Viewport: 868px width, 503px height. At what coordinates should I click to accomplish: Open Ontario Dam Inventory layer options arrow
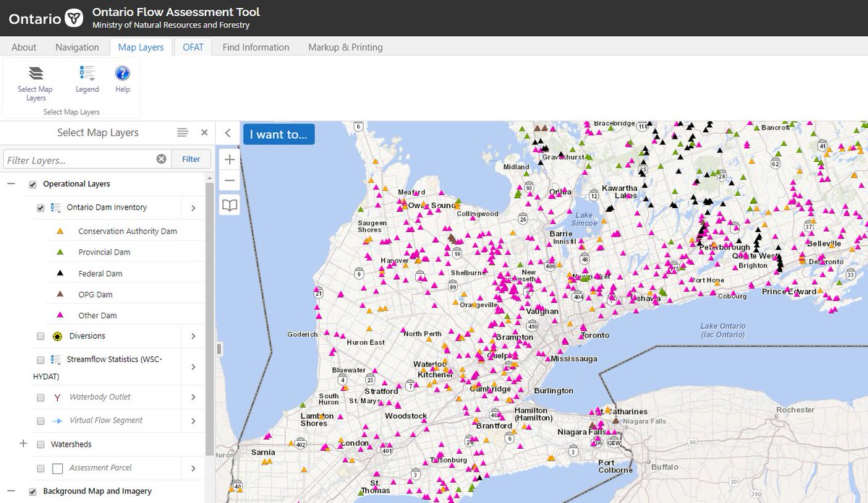click(x=193, y=208)
